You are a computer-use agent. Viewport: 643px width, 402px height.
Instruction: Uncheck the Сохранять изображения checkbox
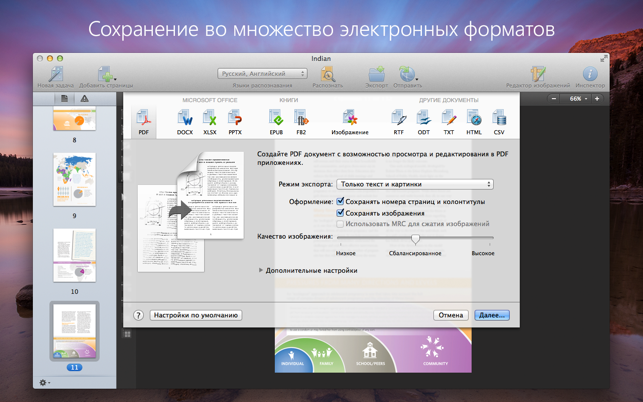342,213
